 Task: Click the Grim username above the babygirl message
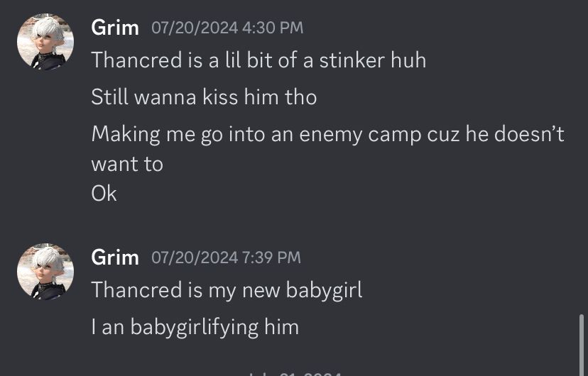point(115,258)
